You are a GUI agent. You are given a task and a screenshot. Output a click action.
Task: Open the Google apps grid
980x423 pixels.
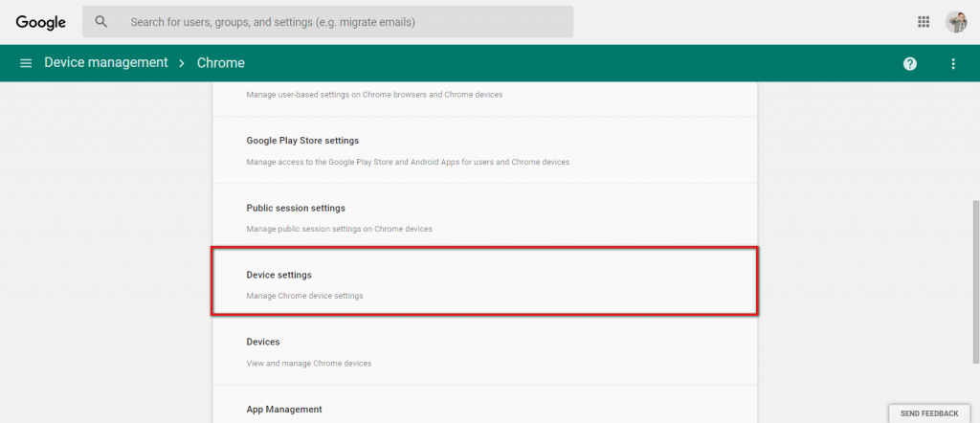(x=924, y=22)
